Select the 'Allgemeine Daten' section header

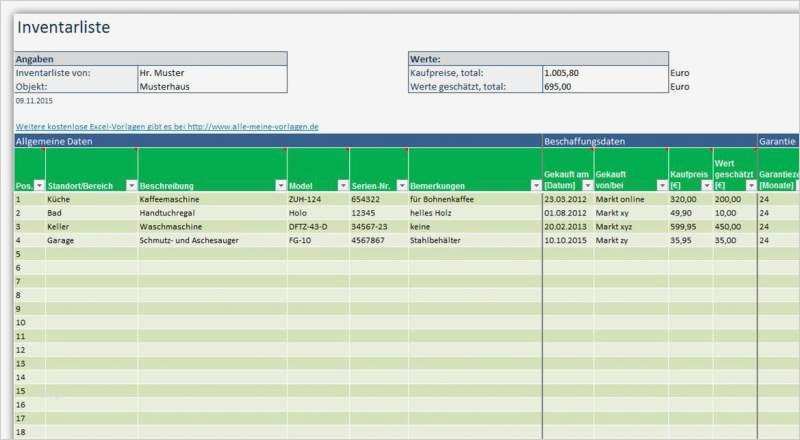click(x=278, y=141)
